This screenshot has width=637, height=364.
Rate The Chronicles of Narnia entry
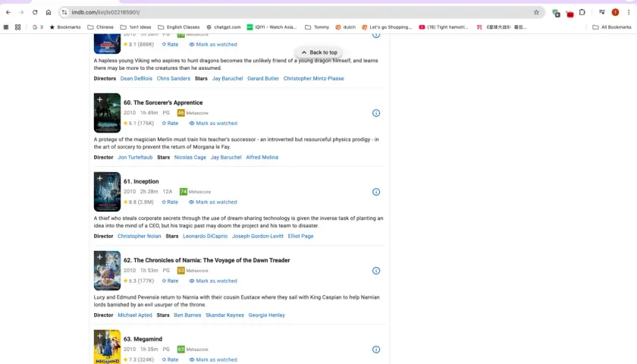click(170, 281)
